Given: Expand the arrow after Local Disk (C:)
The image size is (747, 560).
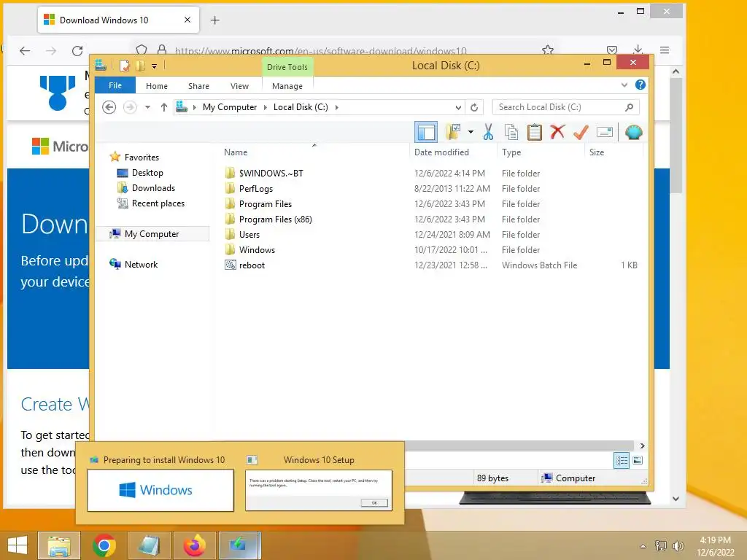Looking at the screenshot, I should [x=337, y=107].
